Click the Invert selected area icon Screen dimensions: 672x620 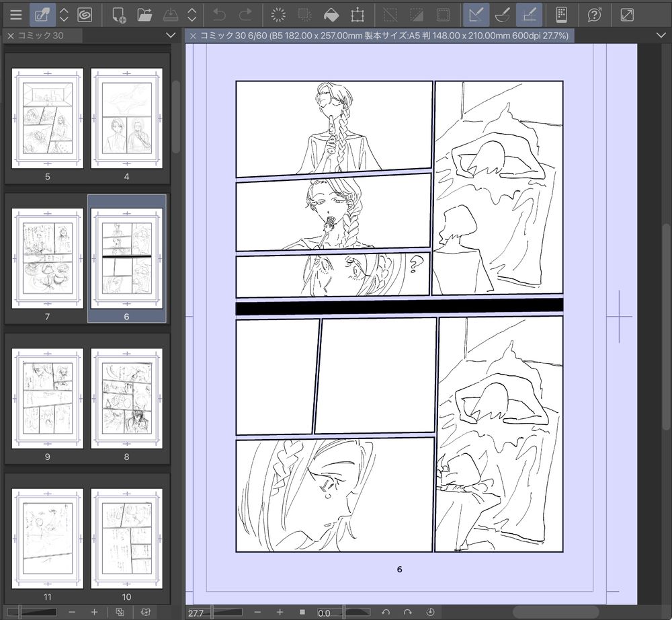(417, 15)
